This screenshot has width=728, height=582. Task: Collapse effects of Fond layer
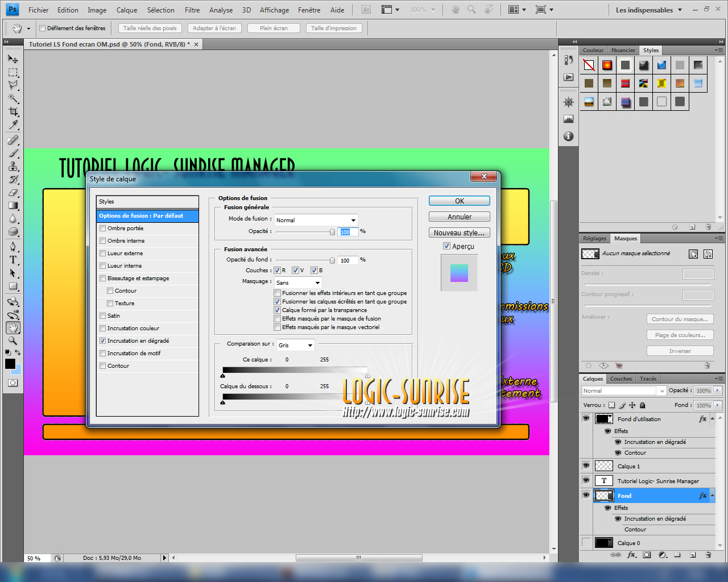712,496
